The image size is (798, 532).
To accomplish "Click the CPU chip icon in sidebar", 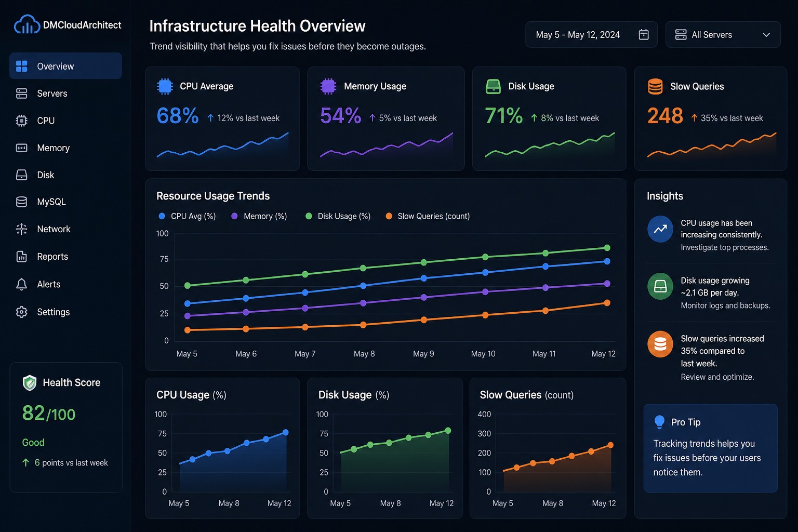I will pyautogui.click(x=21, y=121).
